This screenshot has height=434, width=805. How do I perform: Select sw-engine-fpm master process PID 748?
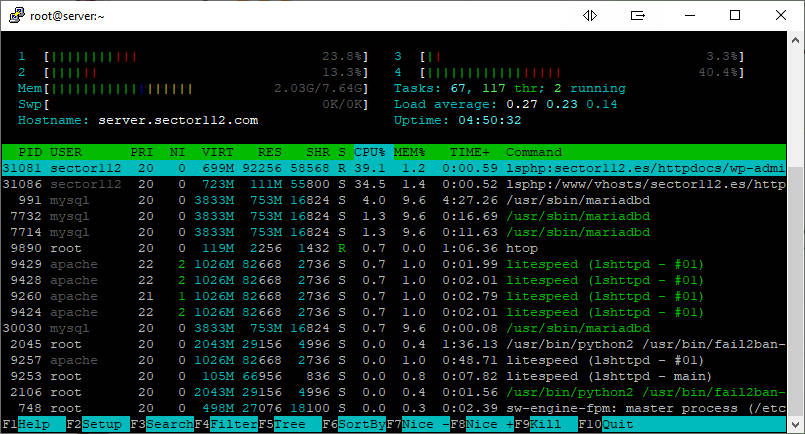[x=394, y=408]
